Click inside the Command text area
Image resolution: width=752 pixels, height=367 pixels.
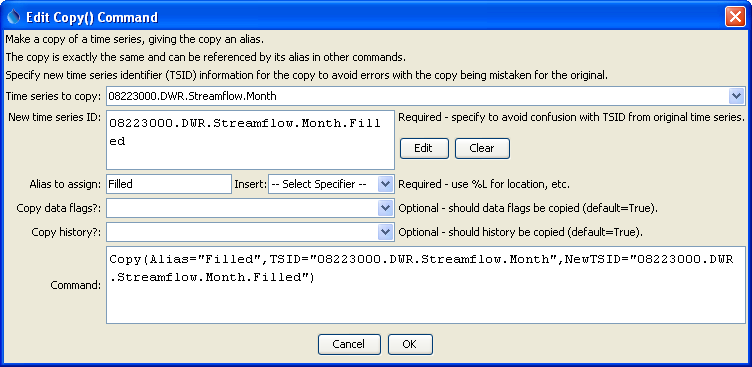[x=426, y=285]
